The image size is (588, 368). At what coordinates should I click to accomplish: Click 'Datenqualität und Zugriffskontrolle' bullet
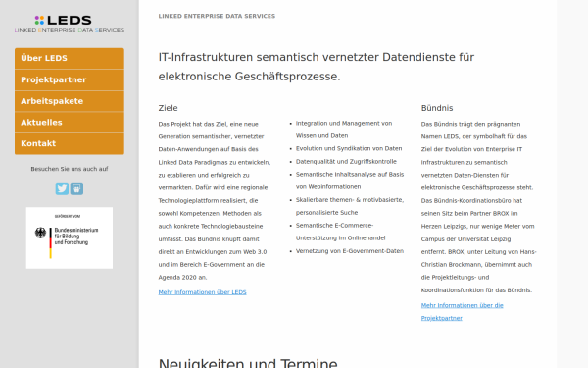click(x=346, y=162)
